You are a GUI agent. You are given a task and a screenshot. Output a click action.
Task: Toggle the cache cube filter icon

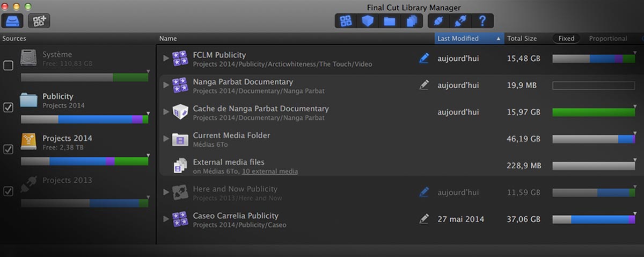pyautogui.click(x=368, y=21)
